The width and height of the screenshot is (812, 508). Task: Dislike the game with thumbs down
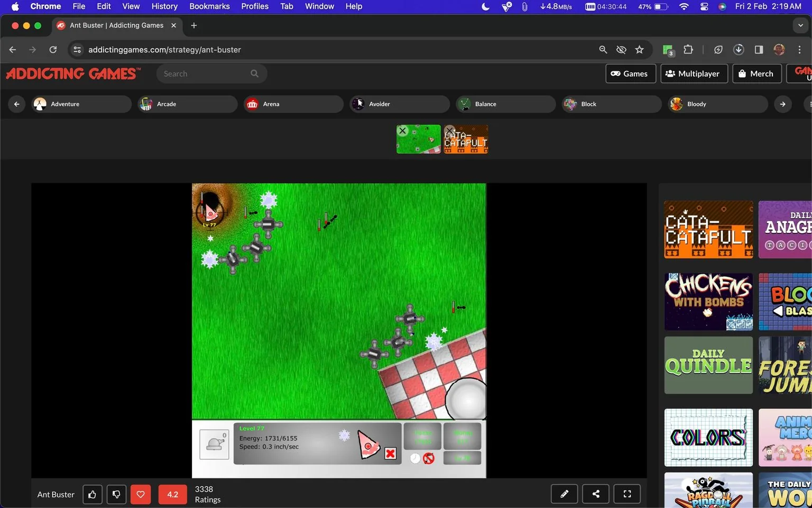[x=116, y=494]
